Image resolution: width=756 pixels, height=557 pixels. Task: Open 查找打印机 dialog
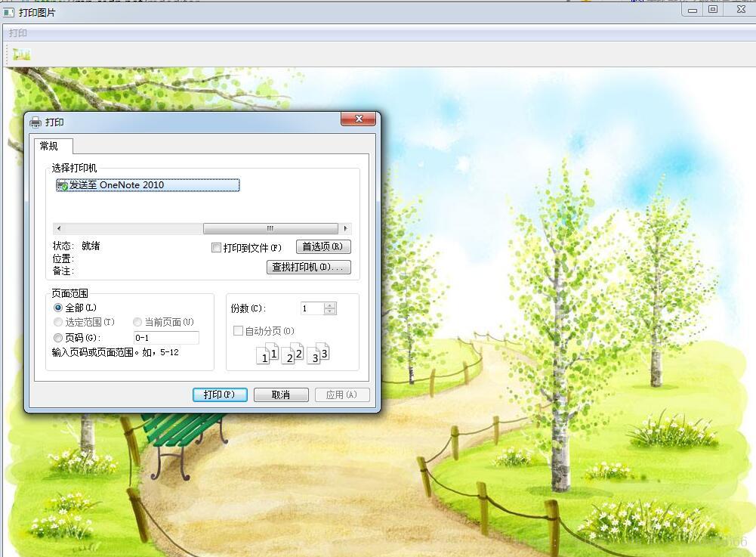tap(309, 267)
